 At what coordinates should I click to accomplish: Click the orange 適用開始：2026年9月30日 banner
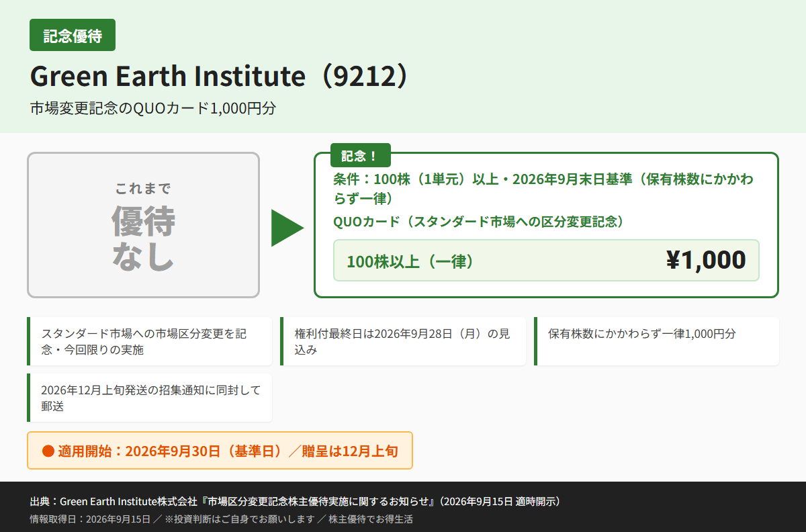220,451
